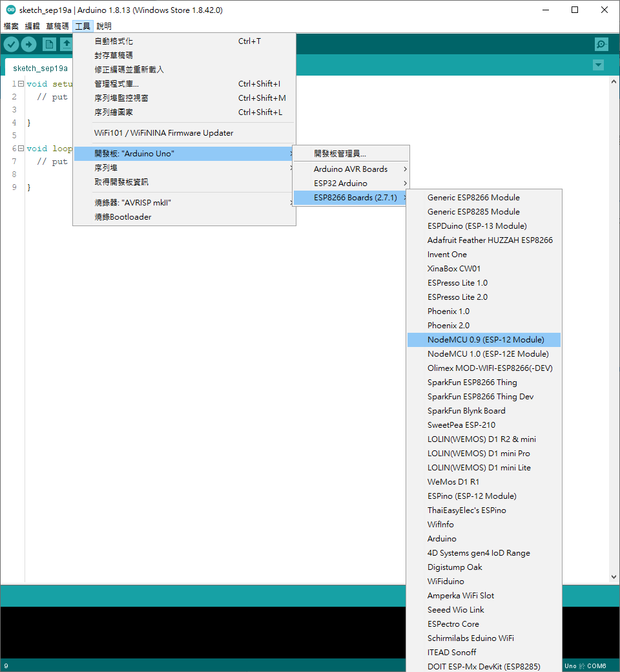Viewport: 620px width, 672px height.
Task: Expand the 燒錄器: "AVRISP mkII" submenu
Action: pos(184,202)
